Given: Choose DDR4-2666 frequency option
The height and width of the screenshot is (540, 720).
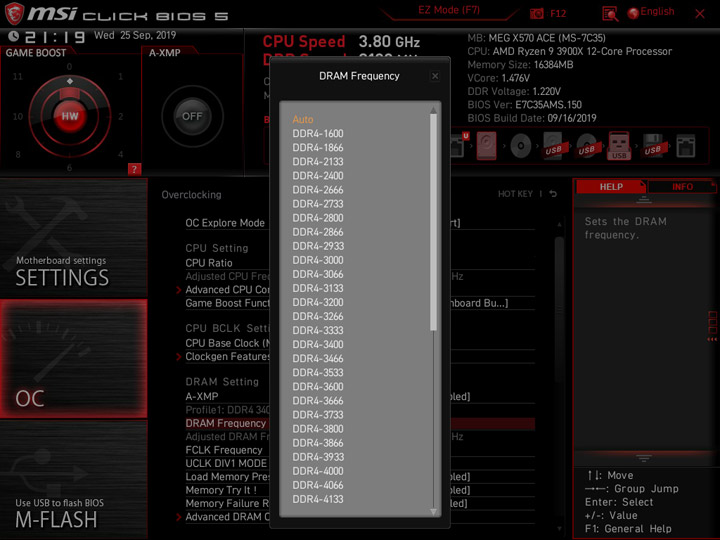Looking at the screenshot, I should click(318, 190).
